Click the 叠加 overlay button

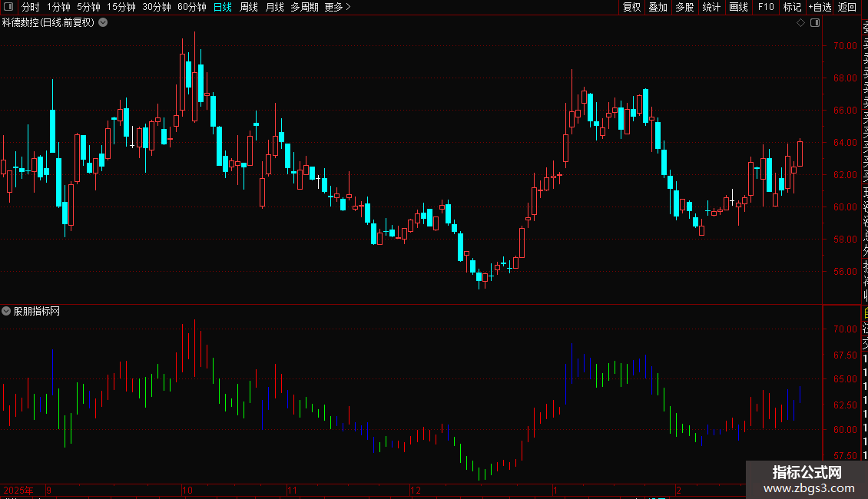(658, 7)
